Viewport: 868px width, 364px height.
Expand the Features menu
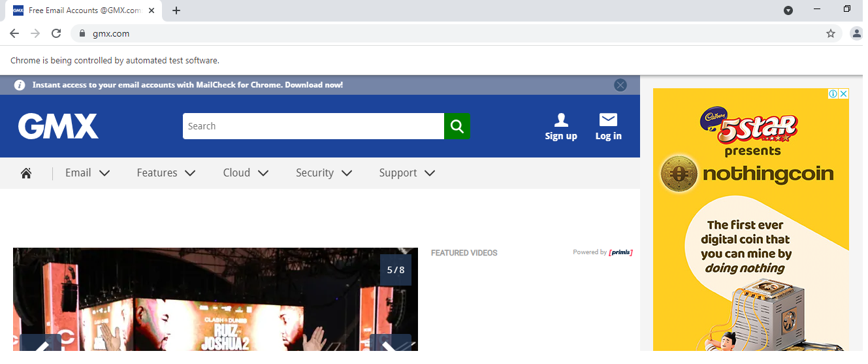click(x=166, y=173)
